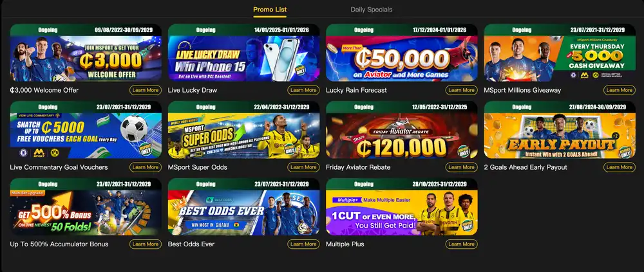Open Learn More for ₵3,000 Welcome Offer
644x272 pixels.
[146, 90]
